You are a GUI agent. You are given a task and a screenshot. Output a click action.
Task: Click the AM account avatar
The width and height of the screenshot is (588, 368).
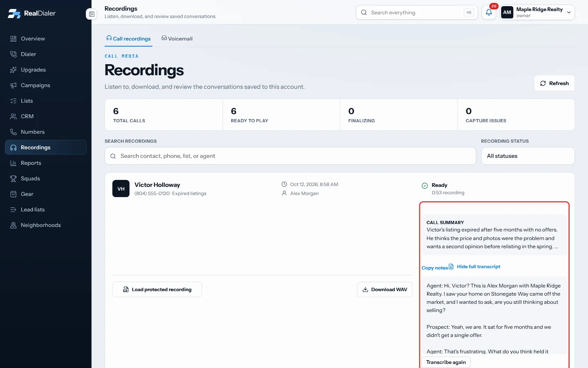507,13
